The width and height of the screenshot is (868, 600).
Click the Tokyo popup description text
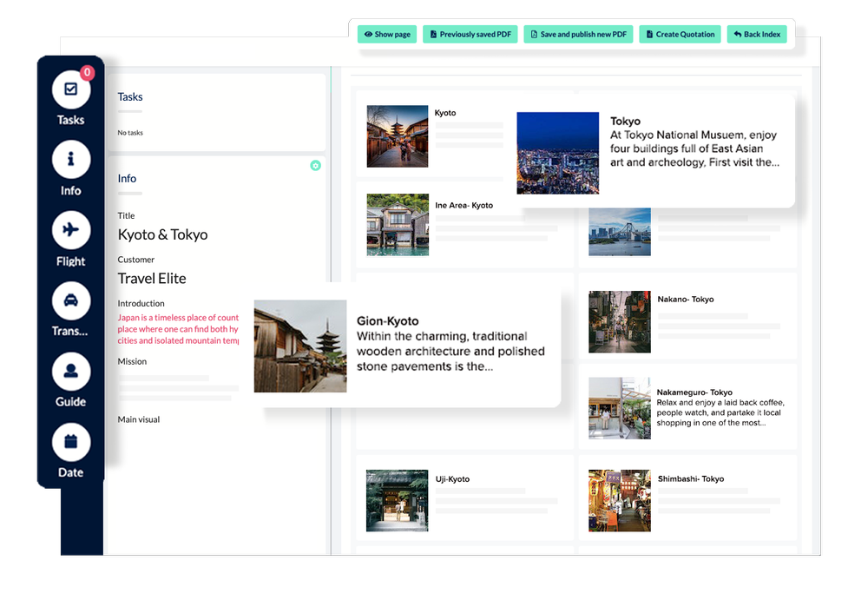[694, 148]
